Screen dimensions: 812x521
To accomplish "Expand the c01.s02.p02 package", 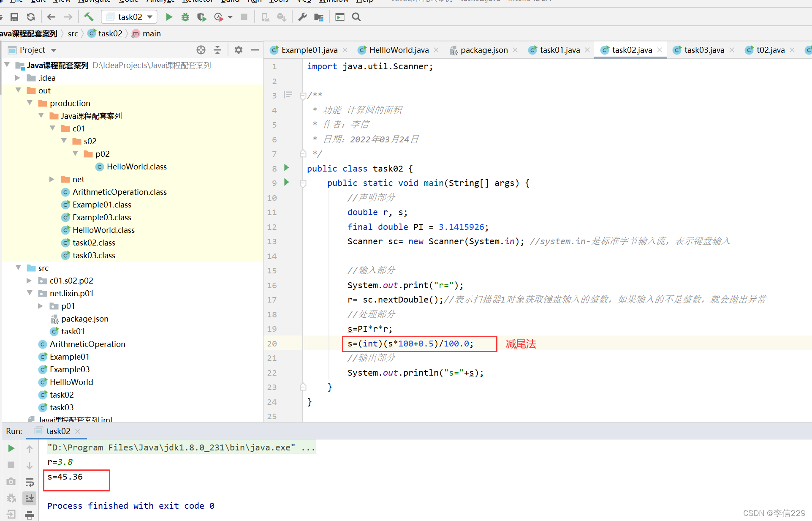I will tap(29, 281).
